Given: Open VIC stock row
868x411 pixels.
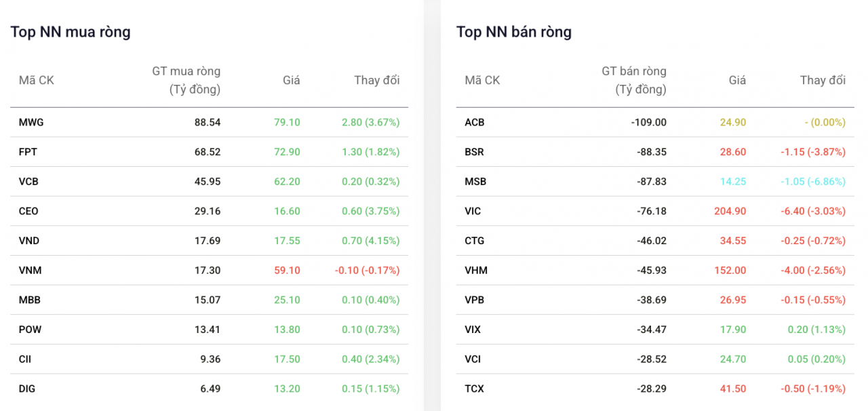Looking at the screenshot, I should tap(655, 211).
